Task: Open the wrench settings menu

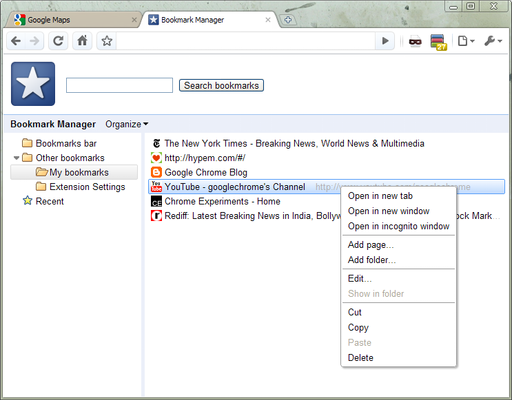Action: (x=493, y=41)
